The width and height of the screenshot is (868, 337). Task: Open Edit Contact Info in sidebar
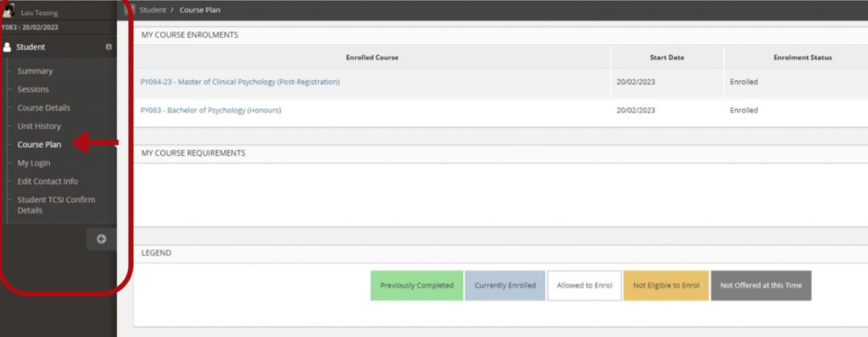click(x=47, y=181)
